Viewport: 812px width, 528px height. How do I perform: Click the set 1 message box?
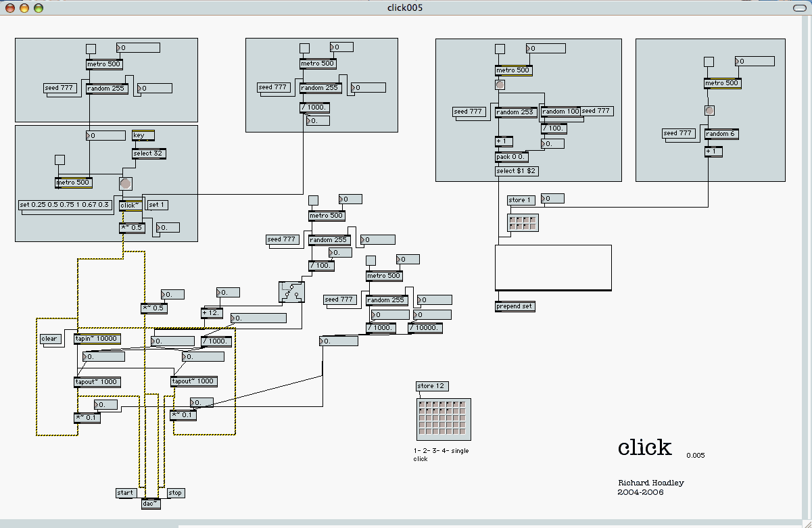[157, 205]
